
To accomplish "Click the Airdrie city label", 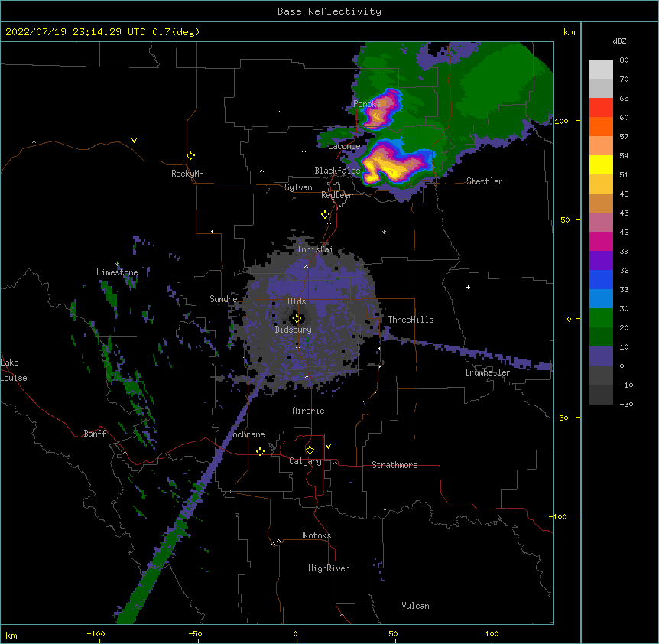I will tap(308, 411).
